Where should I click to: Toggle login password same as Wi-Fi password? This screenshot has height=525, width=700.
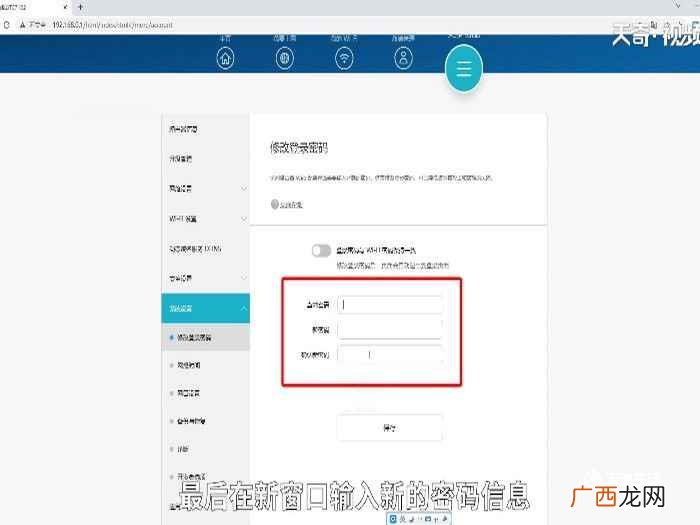(321, 250)
